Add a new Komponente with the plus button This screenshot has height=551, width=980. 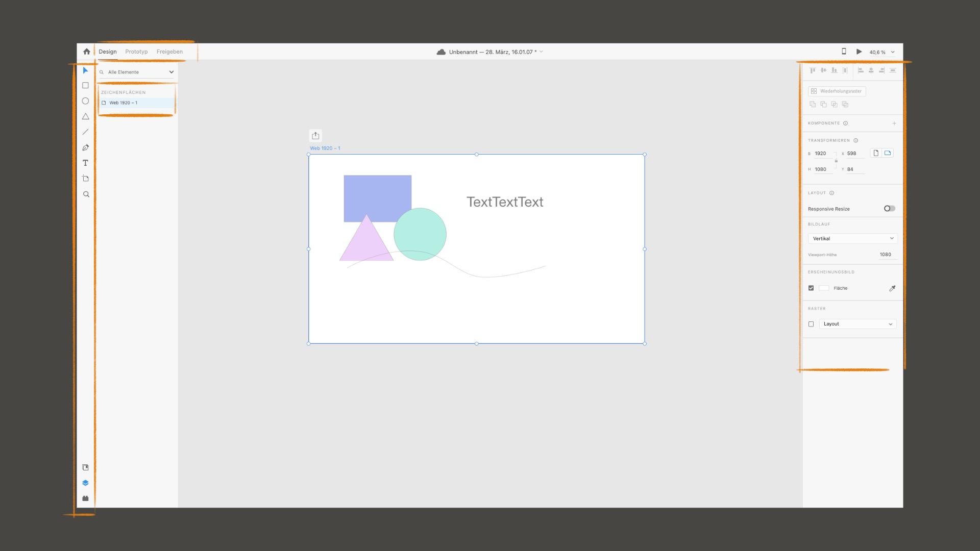[x=894, y=123]
